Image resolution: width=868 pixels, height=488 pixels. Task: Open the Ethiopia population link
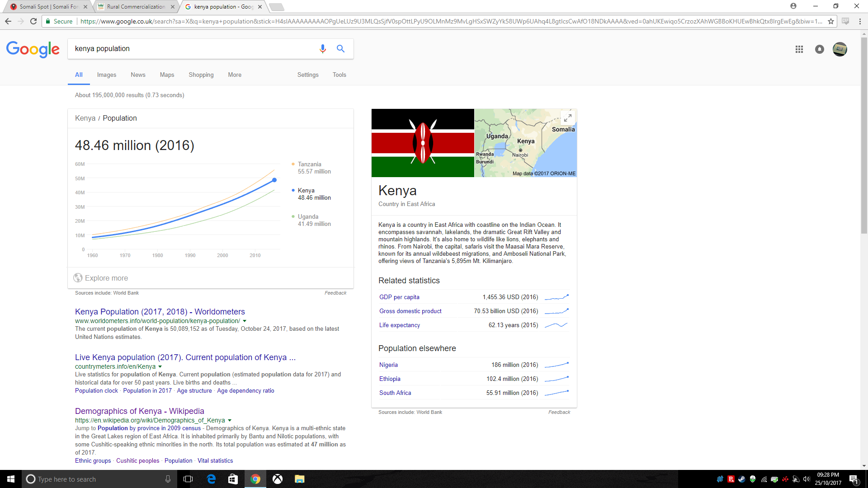[x=390, y=379]
